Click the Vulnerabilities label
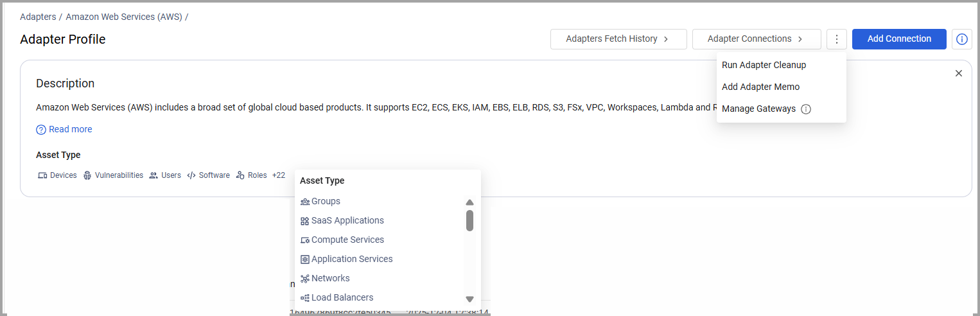The width and height of the screenshot is (980, 316). coord(119,175)
